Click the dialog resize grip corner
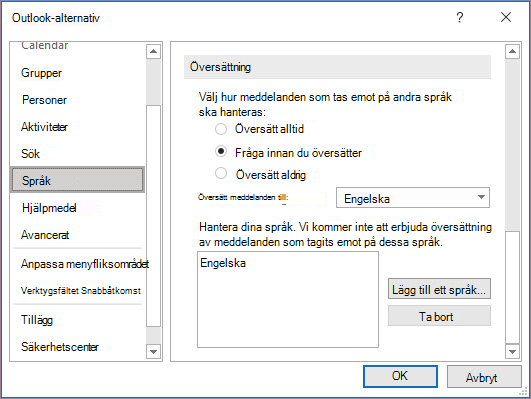This screenshot has width=531, height=399. (524, 392)
